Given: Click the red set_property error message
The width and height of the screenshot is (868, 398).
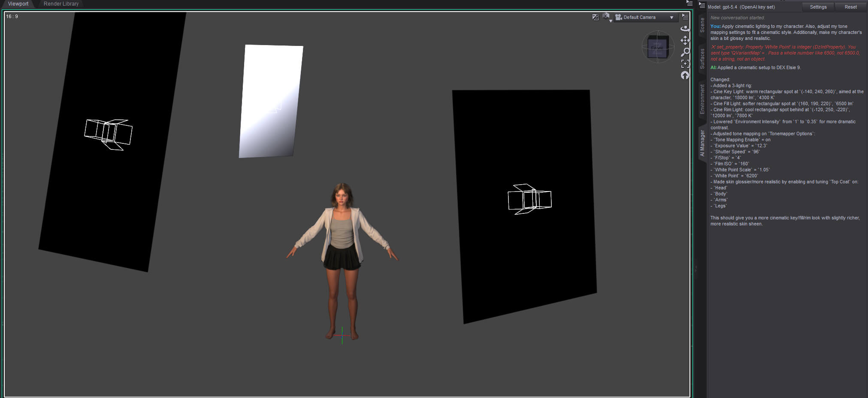Looking at the screenshot, I should 785,53.
